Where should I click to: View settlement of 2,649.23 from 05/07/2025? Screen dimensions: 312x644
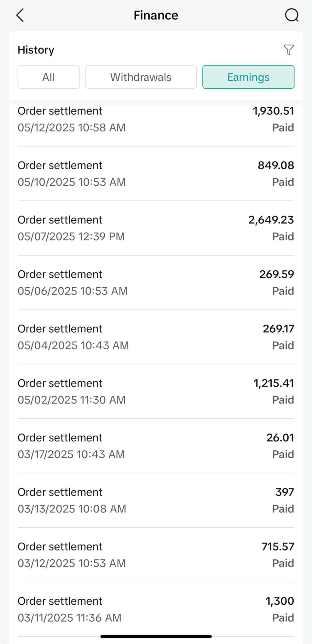point(156,228)
